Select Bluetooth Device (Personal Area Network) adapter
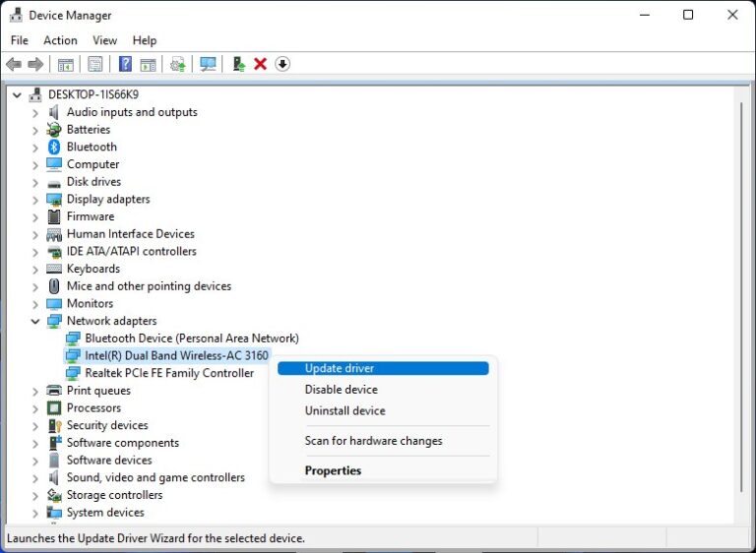Viewport: 756px width, 553px height. (x=191, y=338)
